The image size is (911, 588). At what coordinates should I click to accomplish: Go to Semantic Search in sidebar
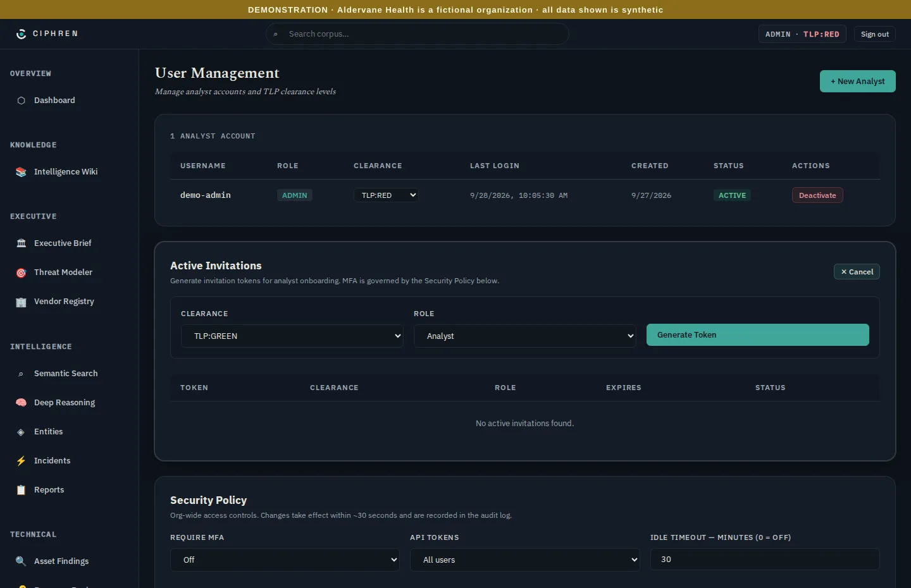click(x=66, y=374)
